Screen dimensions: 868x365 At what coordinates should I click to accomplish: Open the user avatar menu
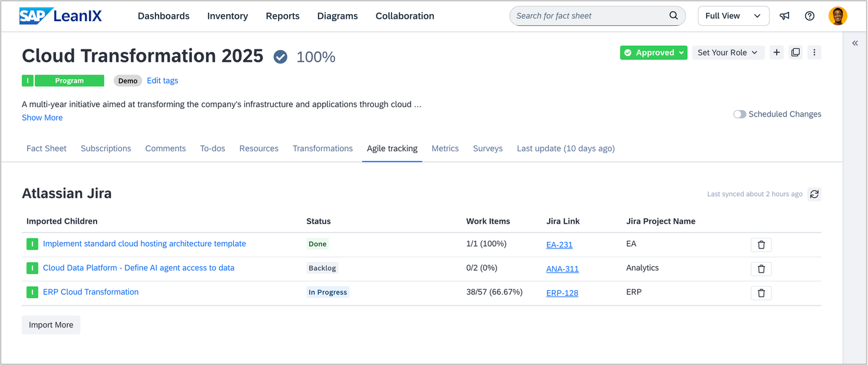838,16
